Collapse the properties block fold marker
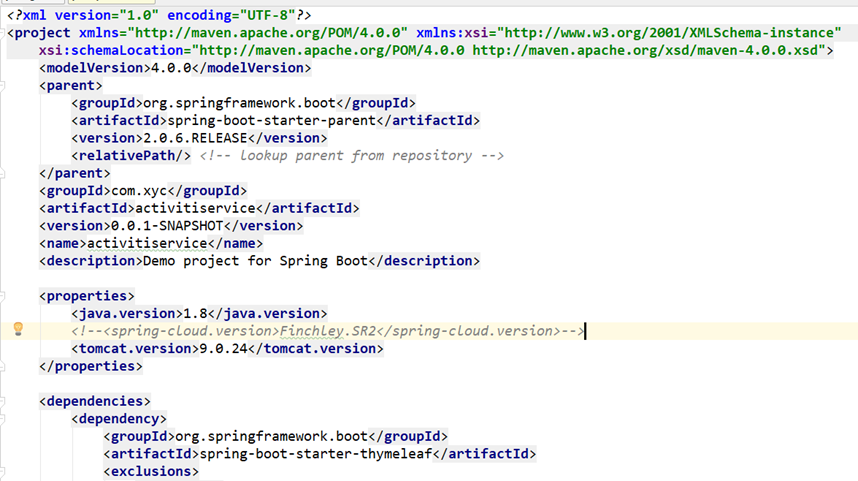 (x=2, y=296)
